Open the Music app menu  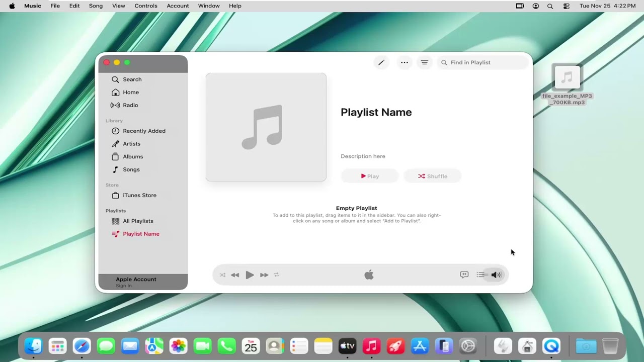[x=33, y=6]
